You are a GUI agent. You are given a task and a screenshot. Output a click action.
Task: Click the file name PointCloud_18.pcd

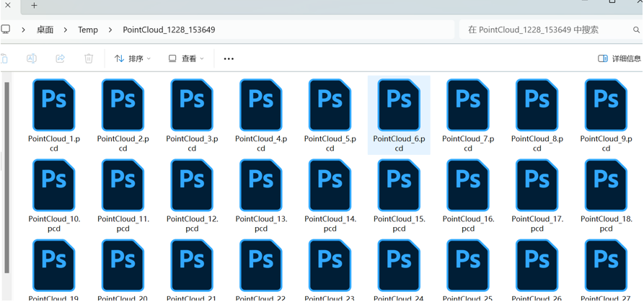606,223
